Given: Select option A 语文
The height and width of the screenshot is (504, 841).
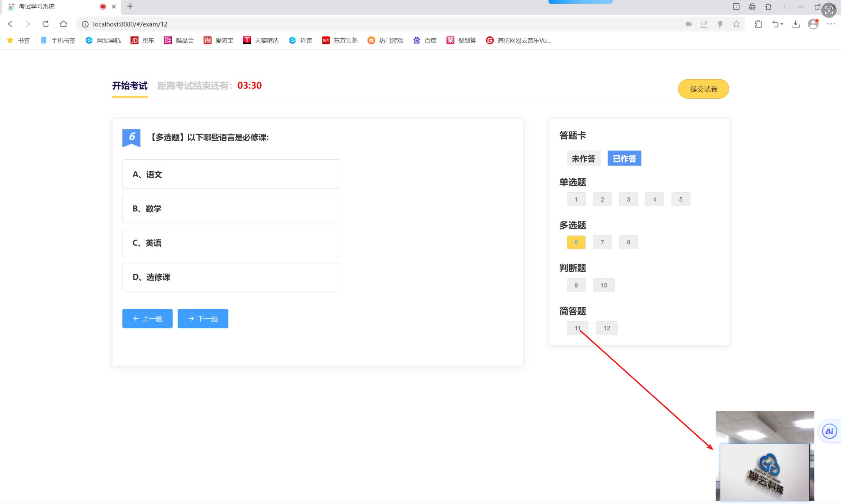Looking at the screenshot, I should coord(231,174).
